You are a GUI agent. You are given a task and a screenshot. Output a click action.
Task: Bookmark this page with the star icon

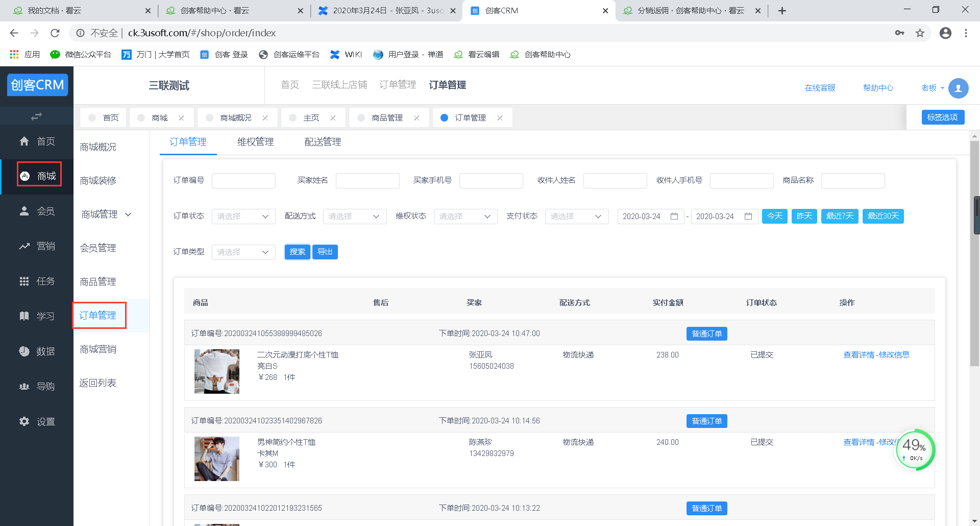[x=920, y=33]
